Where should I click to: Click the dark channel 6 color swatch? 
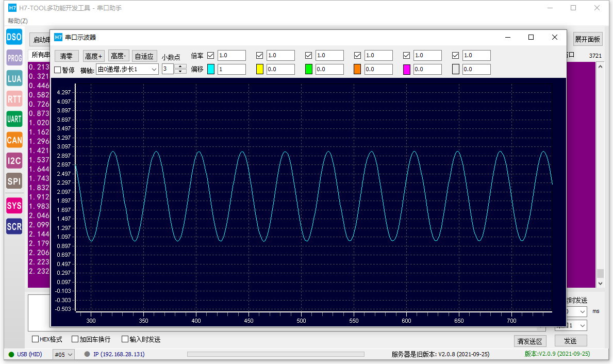455,69
